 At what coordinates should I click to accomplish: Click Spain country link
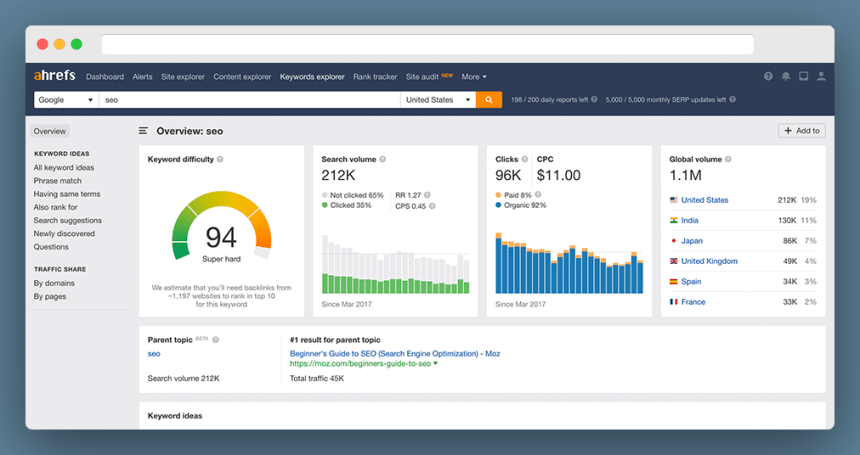(x=691, y=281)
